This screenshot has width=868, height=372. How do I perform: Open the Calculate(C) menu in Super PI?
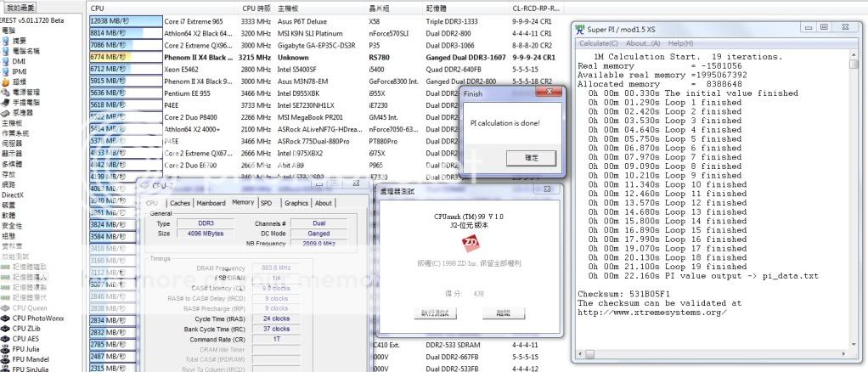tap(598, 42)
